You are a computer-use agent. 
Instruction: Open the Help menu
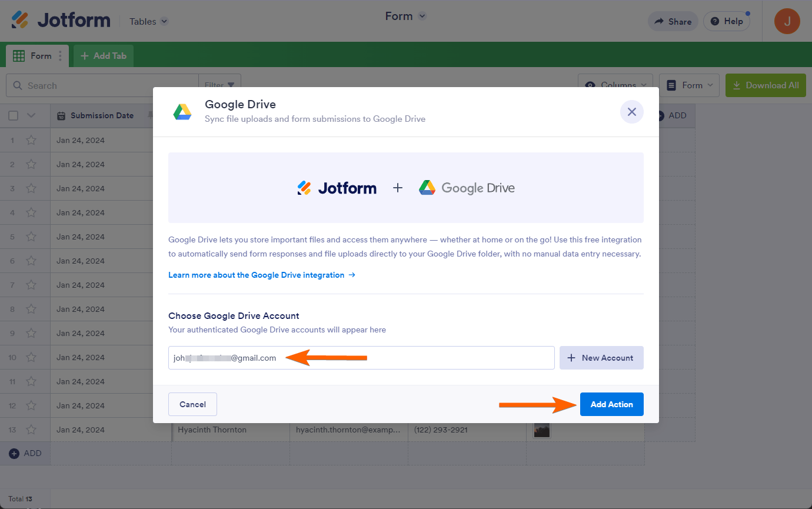tap(727, 21)
